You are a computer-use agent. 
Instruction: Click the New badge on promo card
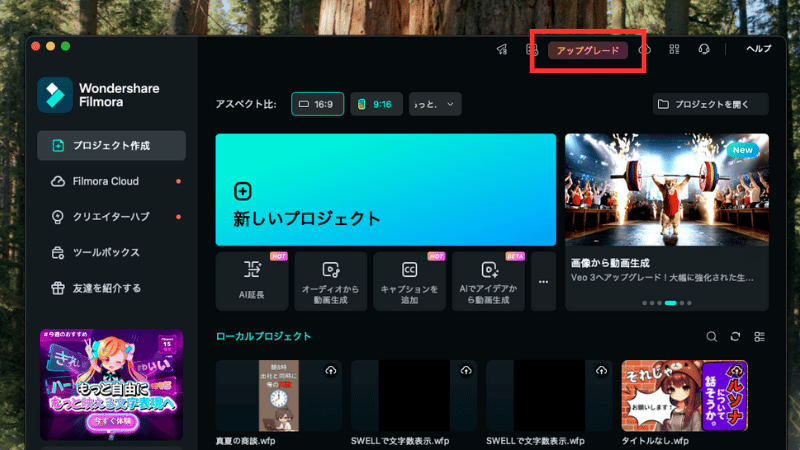pyautogui.click(x=742, y=150)
